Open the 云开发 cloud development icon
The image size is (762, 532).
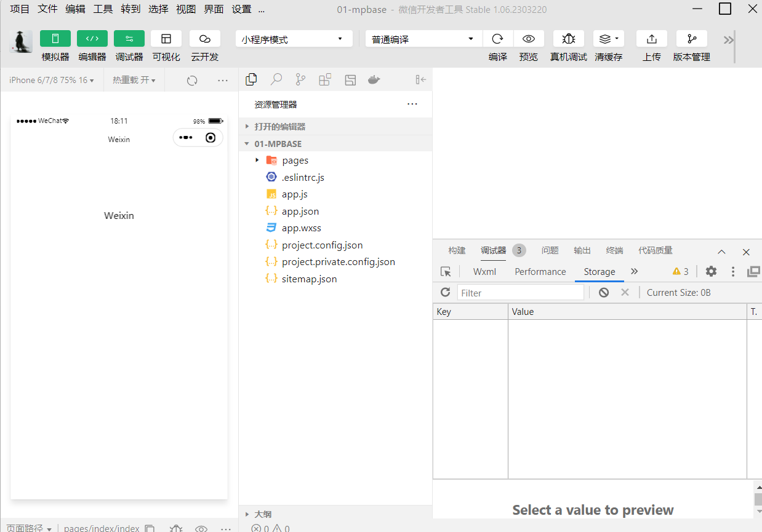(x=205, y=39)
